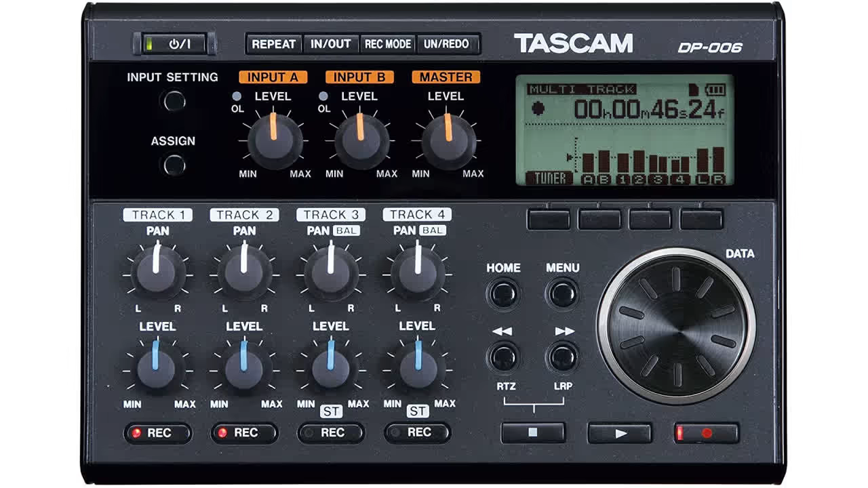Click the UN/REDO button
868x488 pixels.
click(446, 44)
